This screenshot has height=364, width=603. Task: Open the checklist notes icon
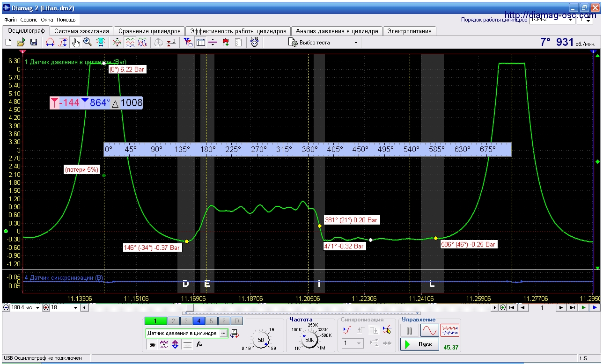[x=238, y=43]
